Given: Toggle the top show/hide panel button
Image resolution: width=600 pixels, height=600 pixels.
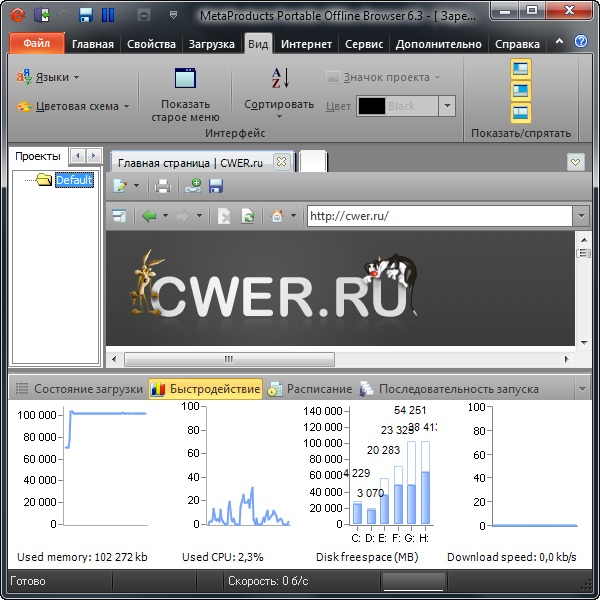Looking at the screenshot, I should pos(521,69).
